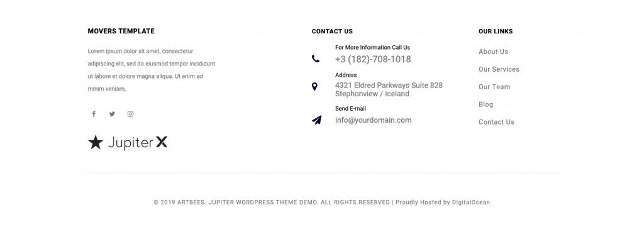Open the Facebook social icon

[94, 114]
